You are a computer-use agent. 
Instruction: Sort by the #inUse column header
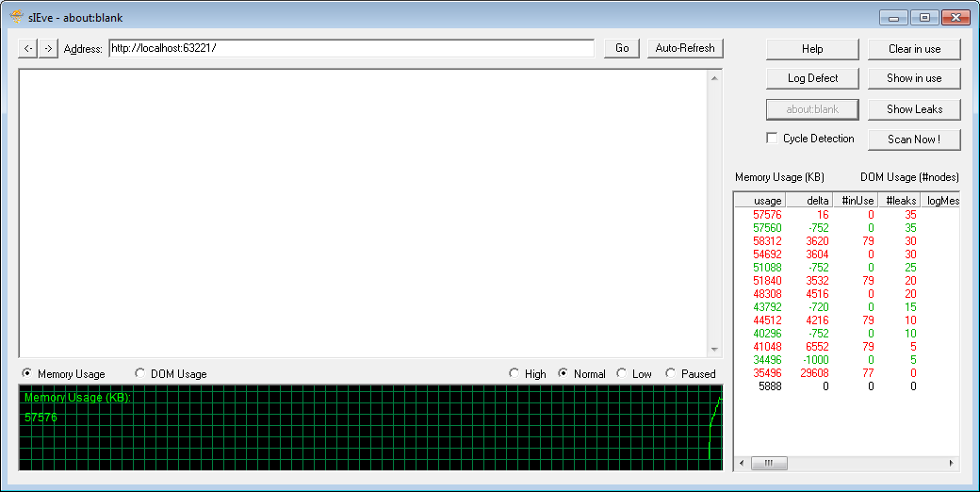pyautogui.click(x=855, y=201)
